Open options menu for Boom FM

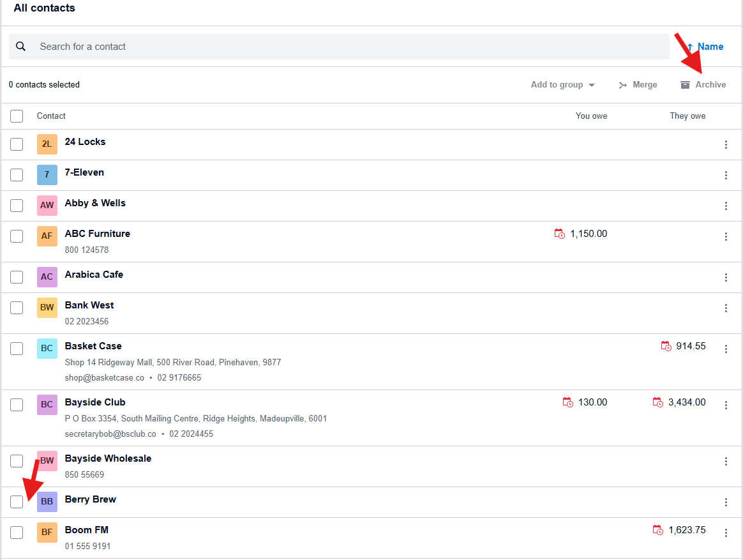point(726,533)
